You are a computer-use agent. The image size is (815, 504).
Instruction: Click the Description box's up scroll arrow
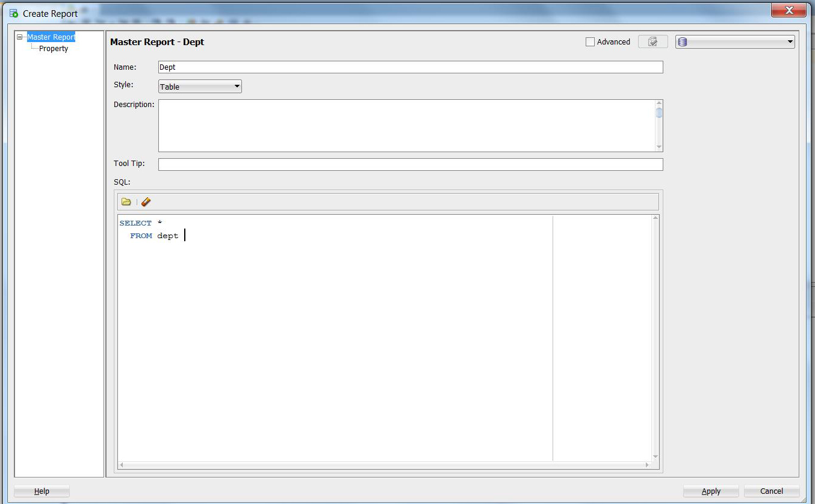pyautogui.click(x=659, y=102)
